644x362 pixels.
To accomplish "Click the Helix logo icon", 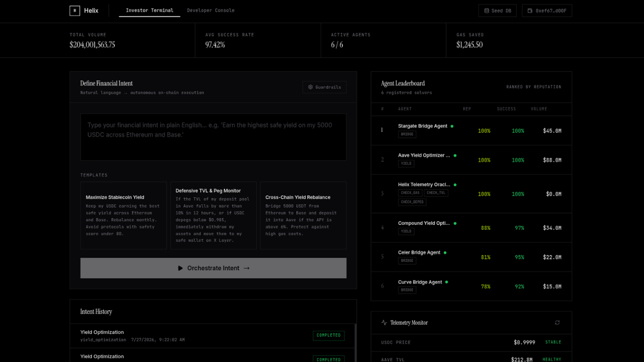I will (74, 11).
